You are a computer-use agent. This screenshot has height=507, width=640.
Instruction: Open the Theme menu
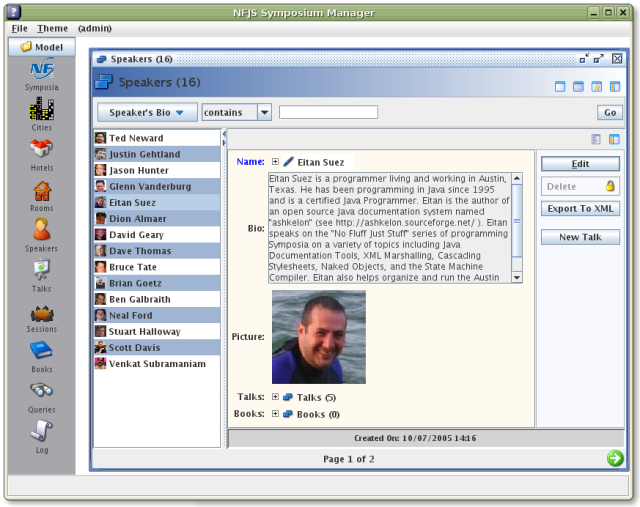(52, 28)
